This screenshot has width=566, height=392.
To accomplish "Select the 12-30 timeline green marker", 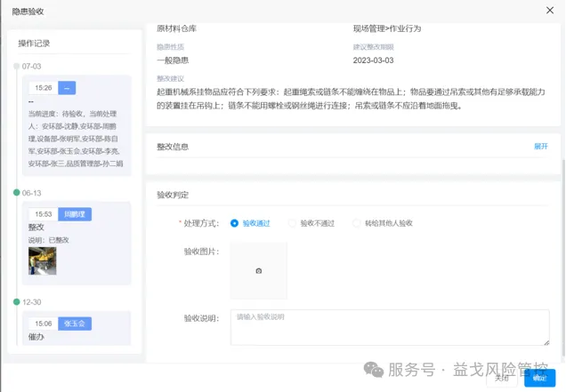I will 16,302.
